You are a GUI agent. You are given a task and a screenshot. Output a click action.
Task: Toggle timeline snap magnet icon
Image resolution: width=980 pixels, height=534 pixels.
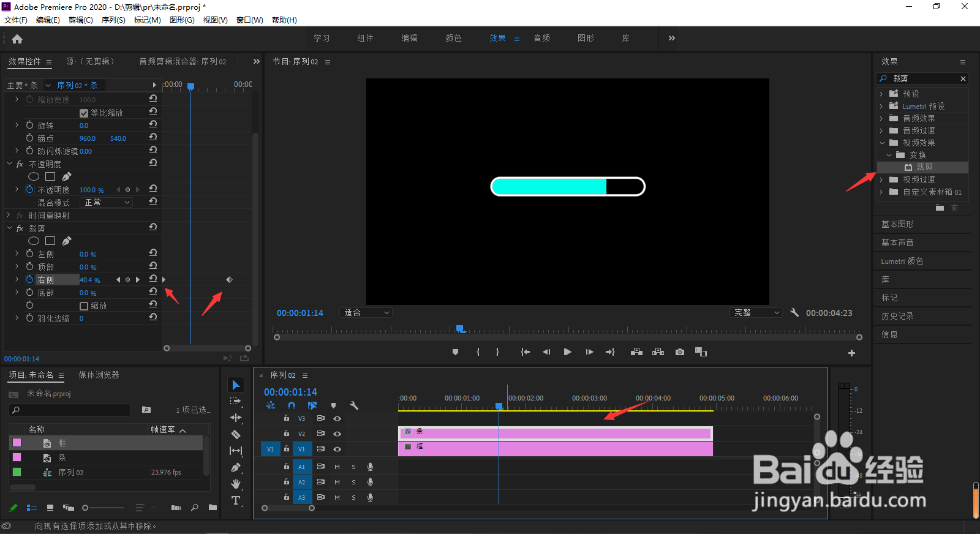[x=292, y=405]
